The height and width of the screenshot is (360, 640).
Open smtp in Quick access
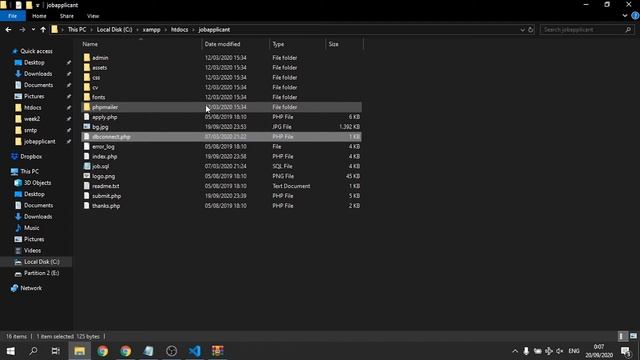tap(30, 130)
